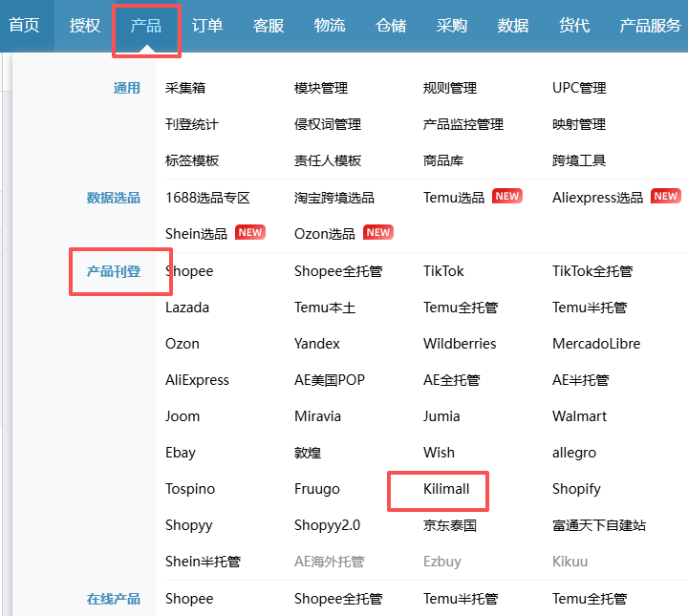Open TikTok全托管 listing page
Image resolution: width=688 pixels, height=616 pixels.
(592, 271)
